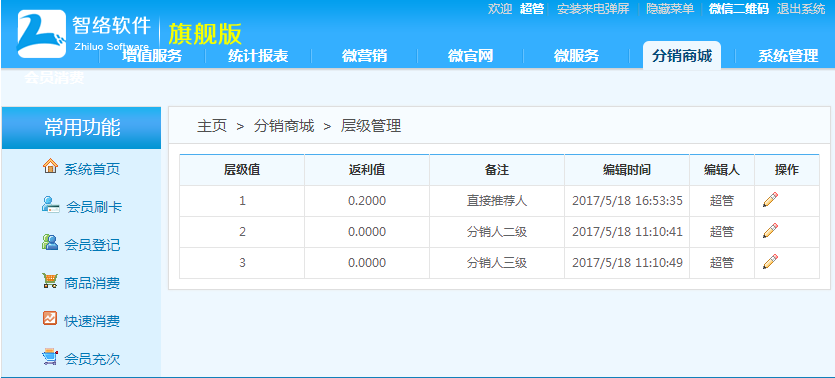This screenshot has height=378, width=835.
Task: Click the 0.2000 rebate value cell
Action: pos(367,201)
